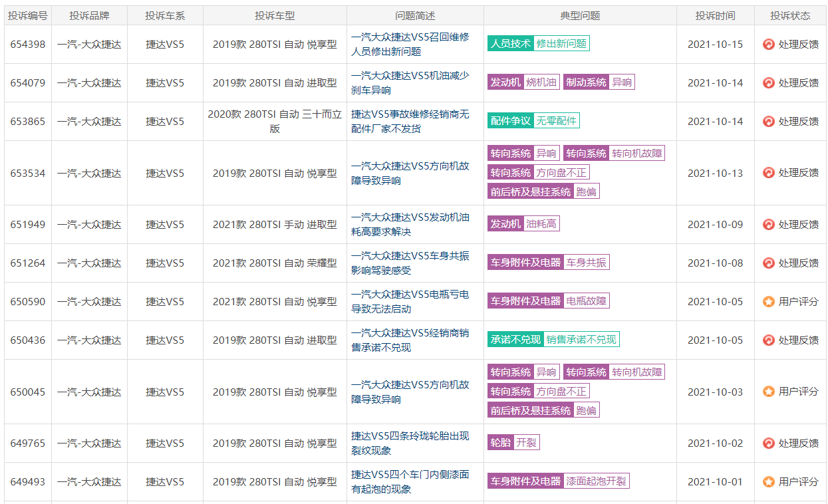The image size is (828, 504).
Task: Click date 2021-10-08
Action: pyautogui.click(x=716, y=263)
